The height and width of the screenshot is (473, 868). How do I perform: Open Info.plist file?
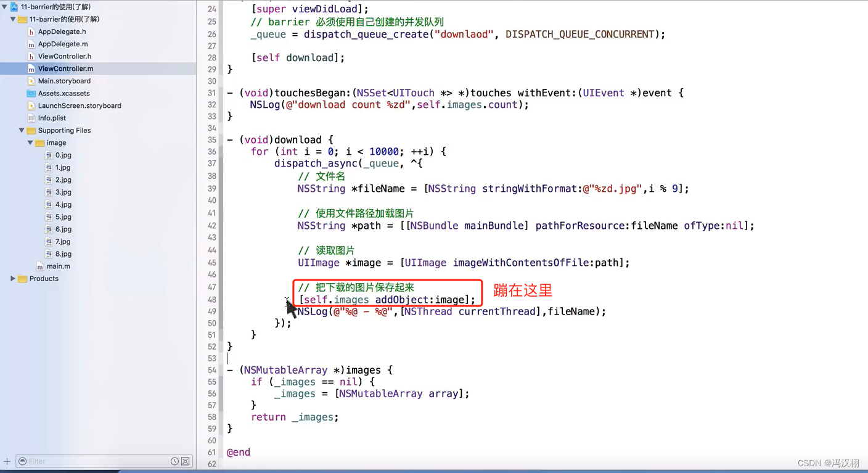click(x=52, y=118)
